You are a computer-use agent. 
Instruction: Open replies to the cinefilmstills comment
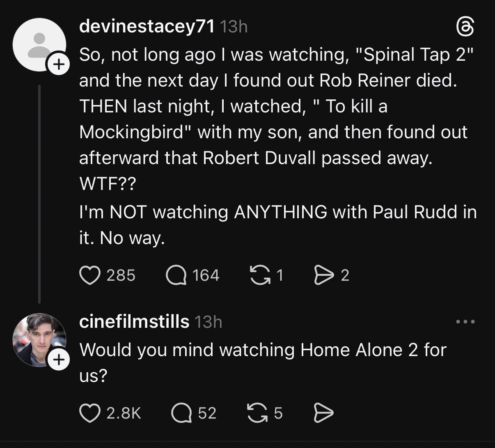tap(181, 413)
